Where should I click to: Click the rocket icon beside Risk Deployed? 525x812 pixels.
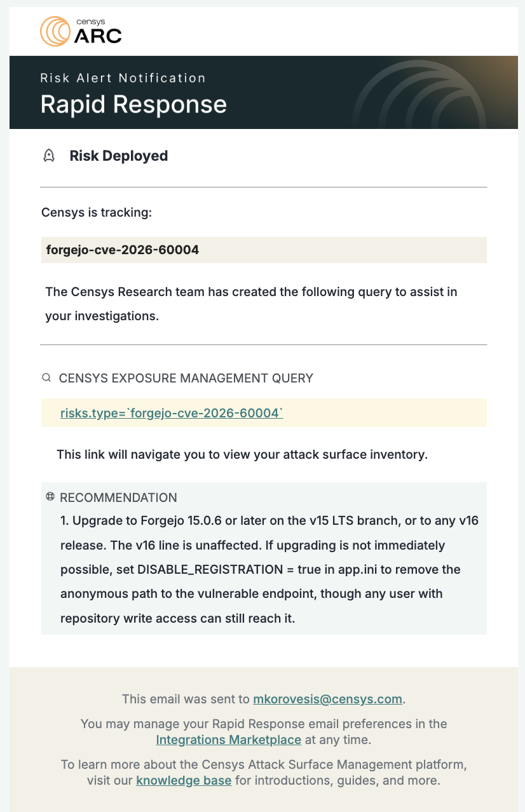click(48, 156)
